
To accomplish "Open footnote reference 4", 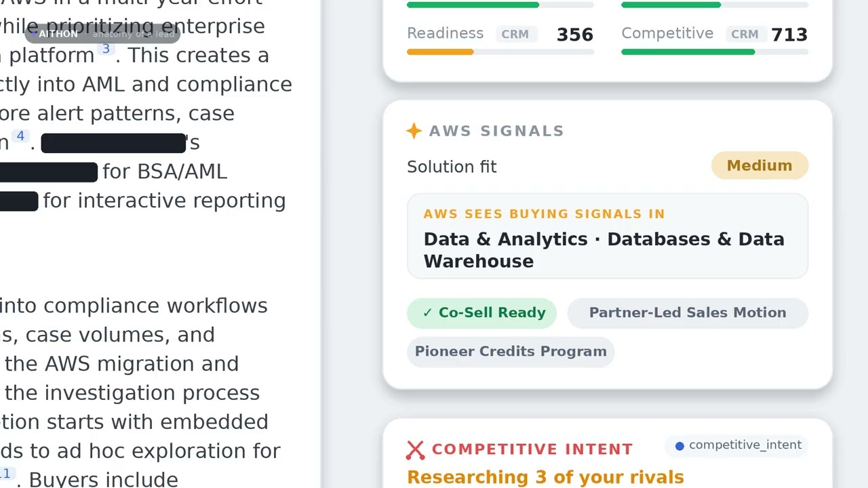I will click(20, 136).
